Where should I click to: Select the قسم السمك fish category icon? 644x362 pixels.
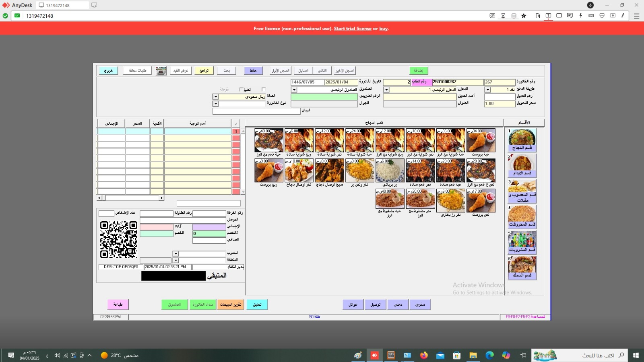click(x=522, y=267)
